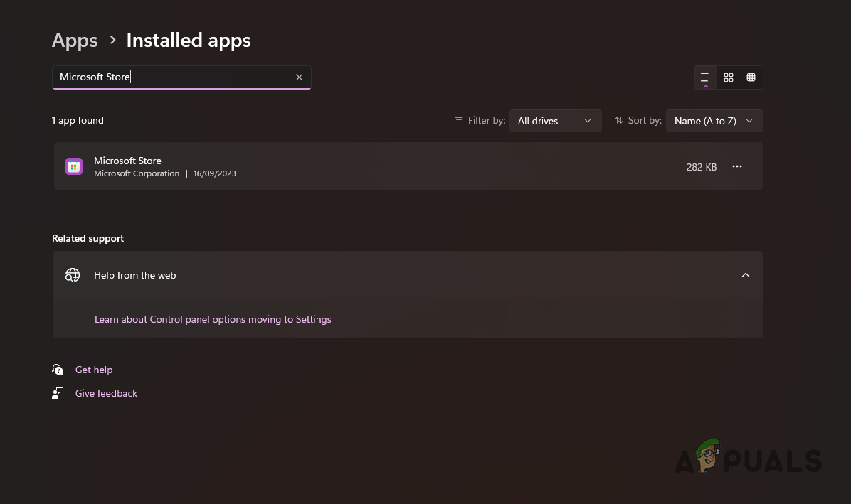851x504 pixels.
Task: Click the Give feedback icon
Action: (58, 392)
